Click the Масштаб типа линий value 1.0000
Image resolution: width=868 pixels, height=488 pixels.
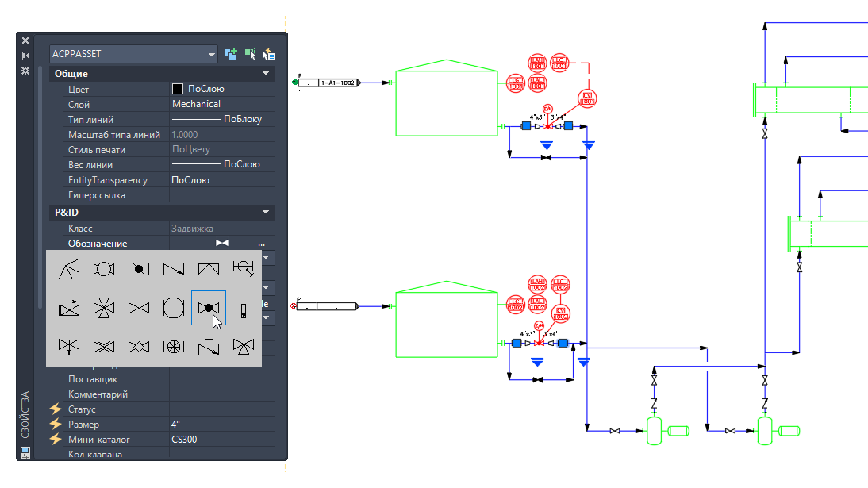(x=184, y=135)
